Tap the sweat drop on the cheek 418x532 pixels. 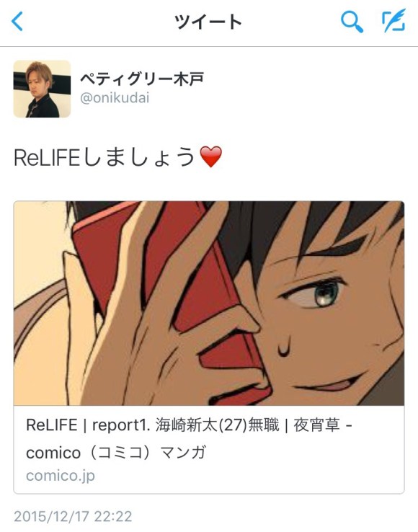(x=285, y=346)
